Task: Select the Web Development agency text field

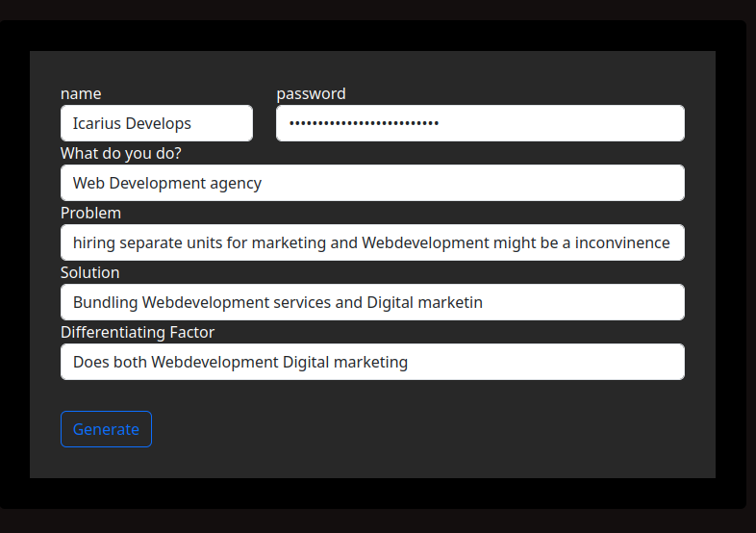Action: (372, 183)
